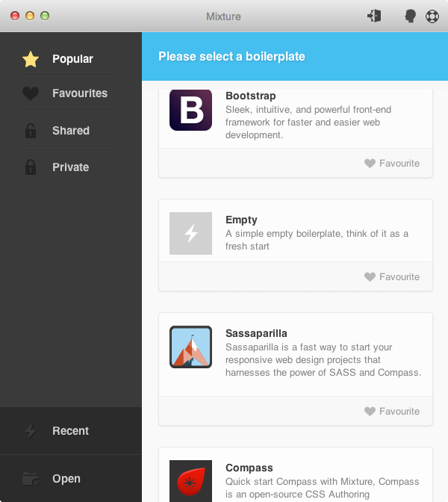The image size is (448, 502).
Task: Switch to the Shared sidebar tab
Action: pyautogui.click(x=70, y=131)
